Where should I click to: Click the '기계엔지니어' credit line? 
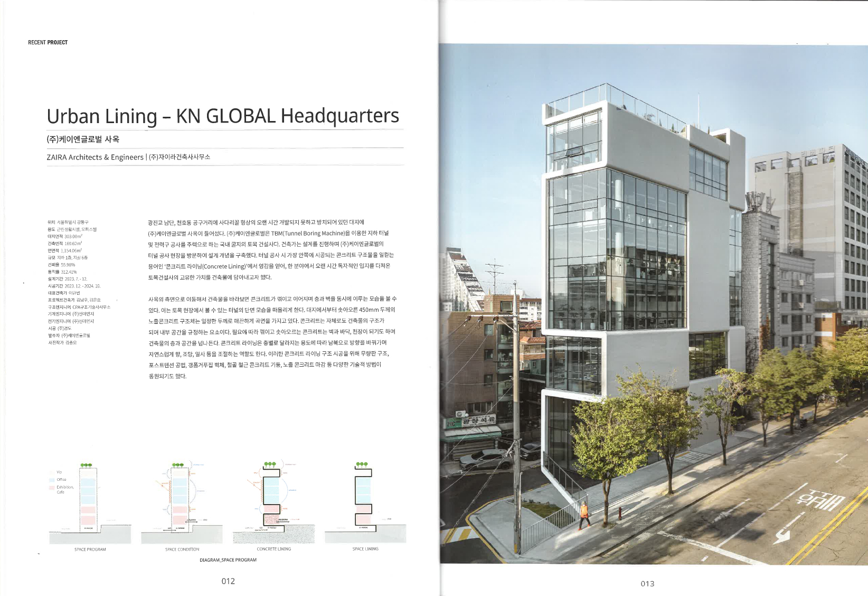(71, 314)
